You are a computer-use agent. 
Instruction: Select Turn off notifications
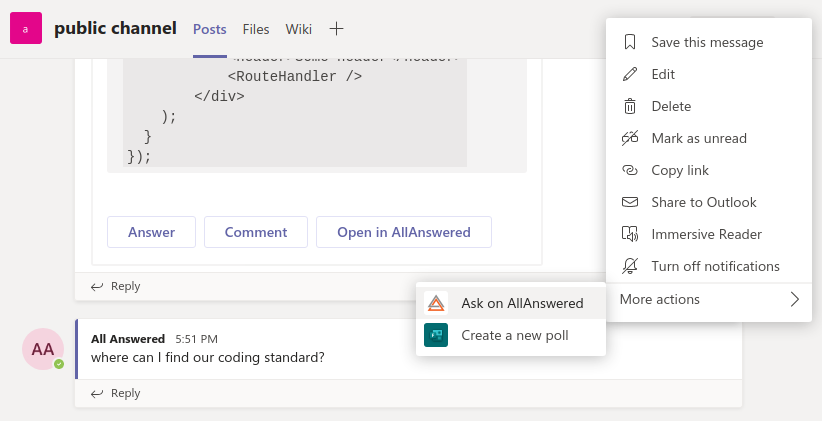709,266
